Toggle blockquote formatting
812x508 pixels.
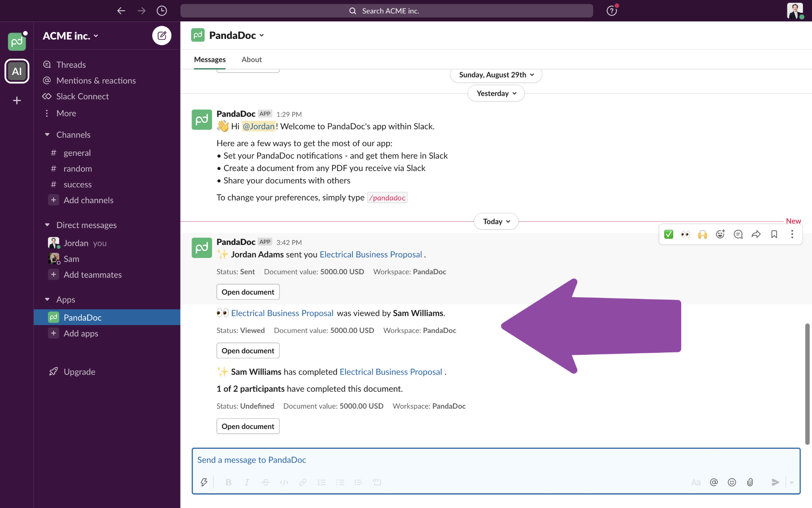click(x=358, y=482)
